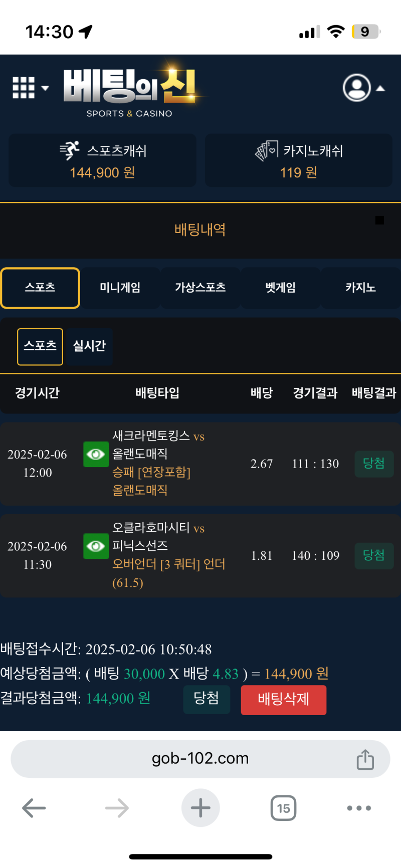Click small black square near 배팅내역
Image resolution: width=401 pixels, height=868 pixels.
click(x=379, y=220)
